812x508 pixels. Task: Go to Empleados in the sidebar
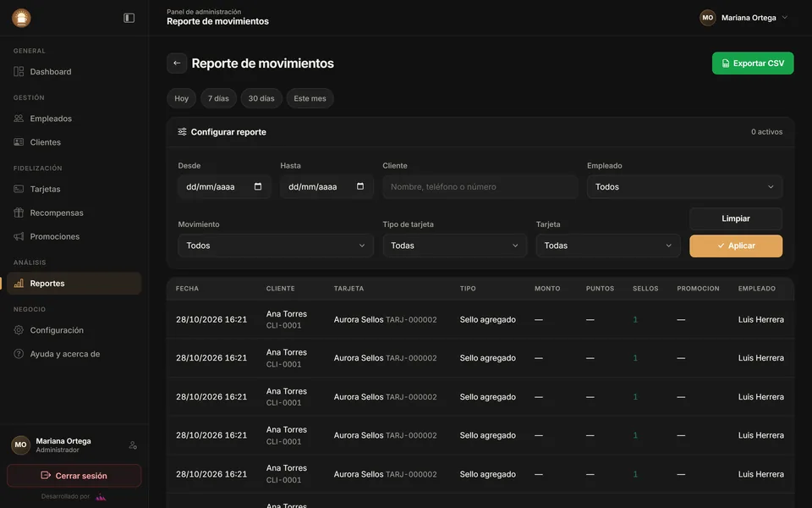74,119
